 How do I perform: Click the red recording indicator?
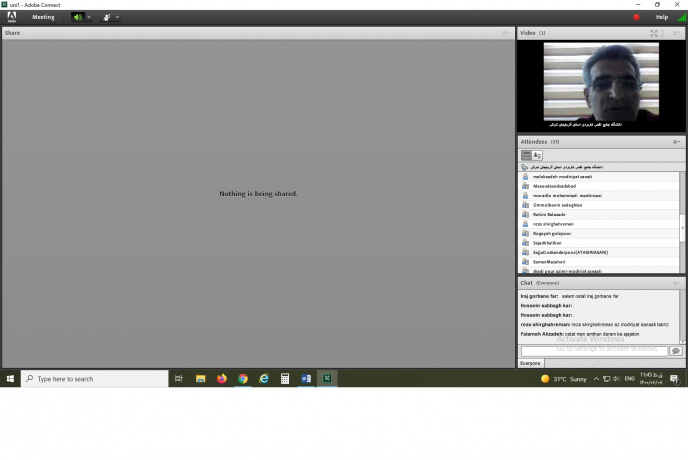(636, 17)
